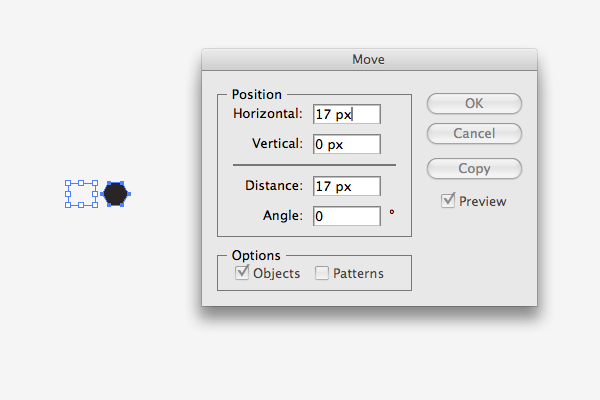Uncheck the Objects option
The image size is (600, 400).
coord(242,273)
